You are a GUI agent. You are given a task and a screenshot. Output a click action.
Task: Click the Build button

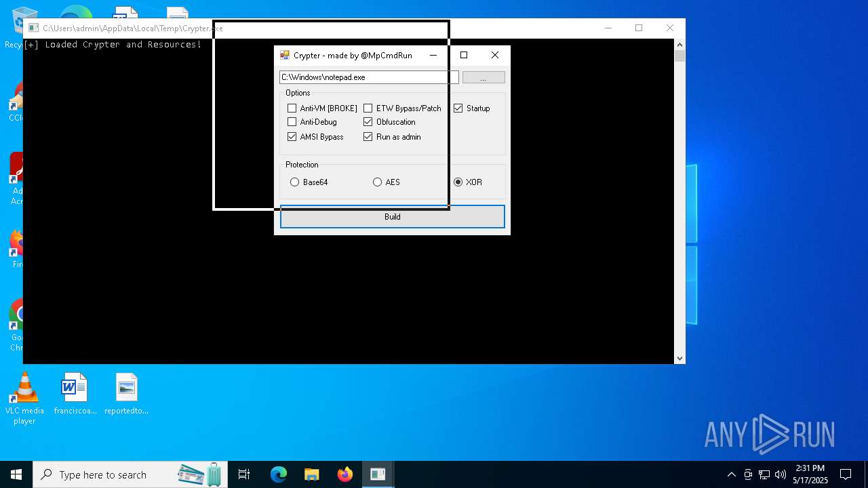(x=393, y=217)
